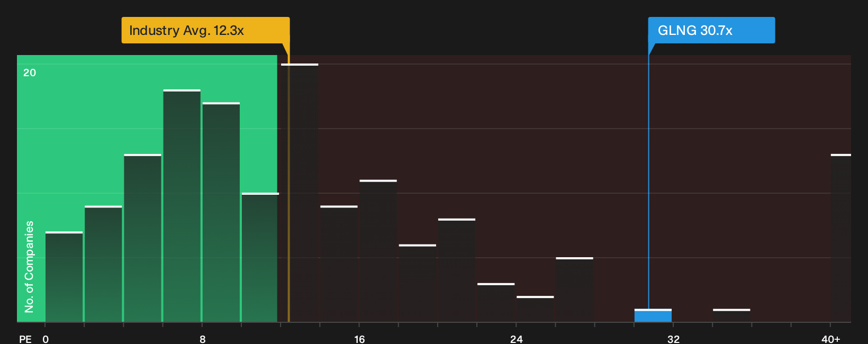The image size is (868, 344).
Task: Click the y-axis value 20
Action: (x=30, y=73)
